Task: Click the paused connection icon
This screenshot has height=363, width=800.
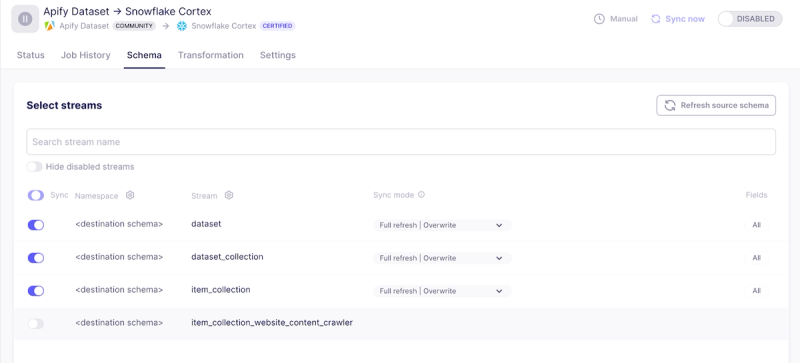Action: tap(25, 19)
